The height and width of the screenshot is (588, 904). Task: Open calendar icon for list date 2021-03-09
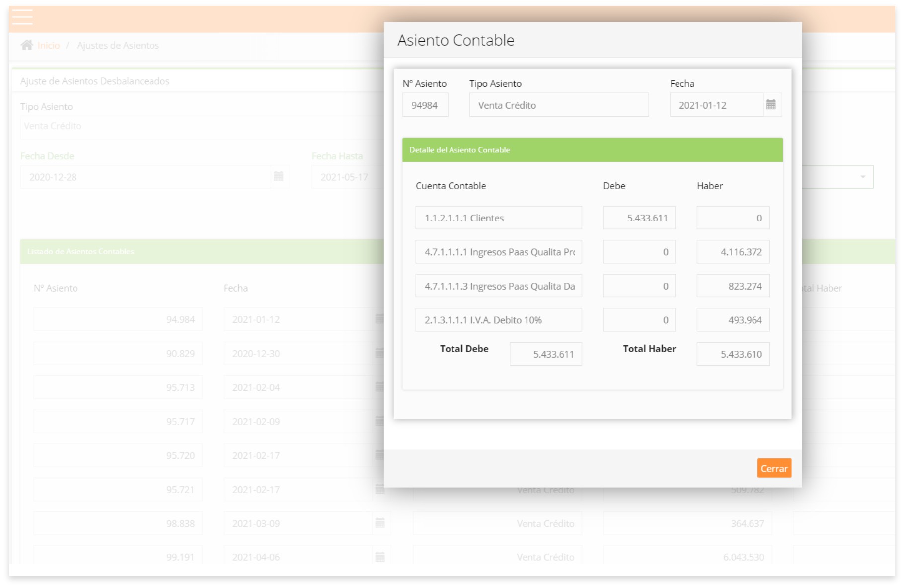[x=380, y=523]
